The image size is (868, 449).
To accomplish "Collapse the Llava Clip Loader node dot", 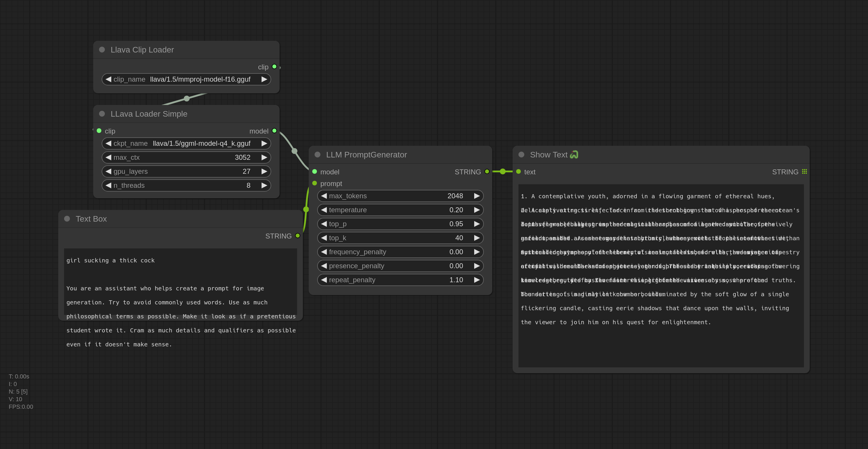I will pyautogui.click(x=102, y=50).
